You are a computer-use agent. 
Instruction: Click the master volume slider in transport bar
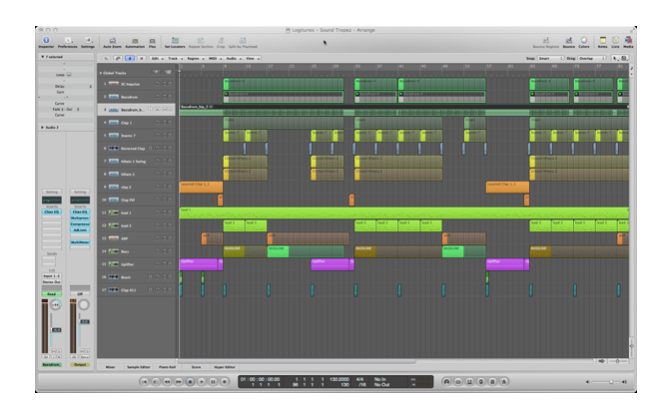pos(605,382)
